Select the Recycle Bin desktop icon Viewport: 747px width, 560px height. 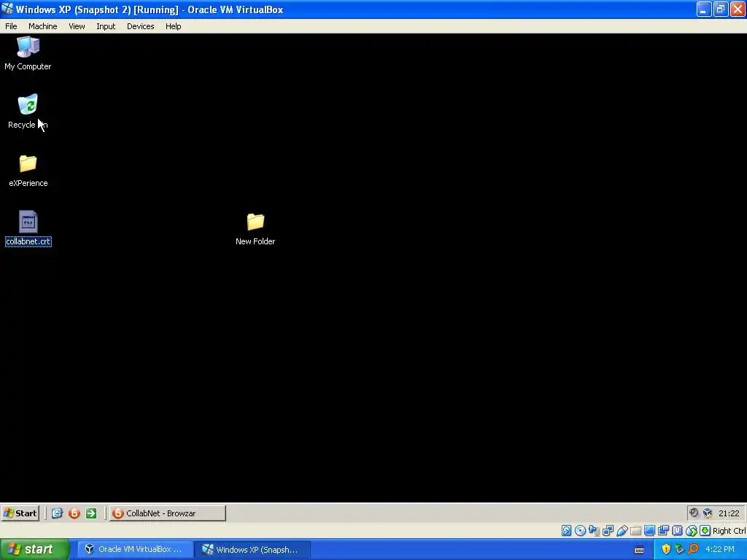[x=28, y=112]
